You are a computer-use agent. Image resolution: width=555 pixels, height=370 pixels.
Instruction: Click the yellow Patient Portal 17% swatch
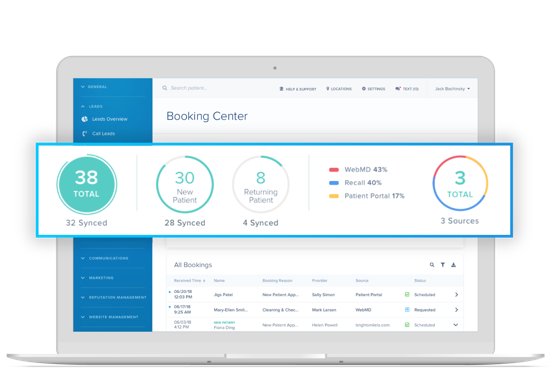pos(334,196)
